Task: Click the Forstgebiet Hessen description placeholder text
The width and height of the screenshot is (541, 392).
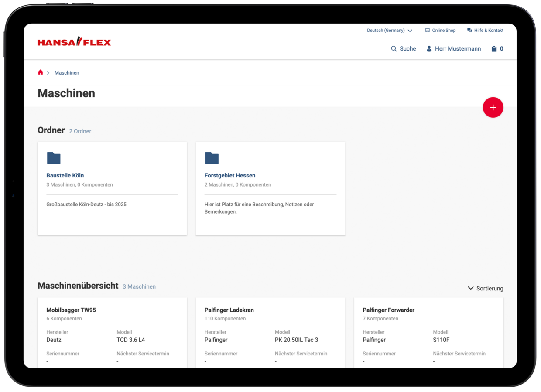Action: (259, 208)
